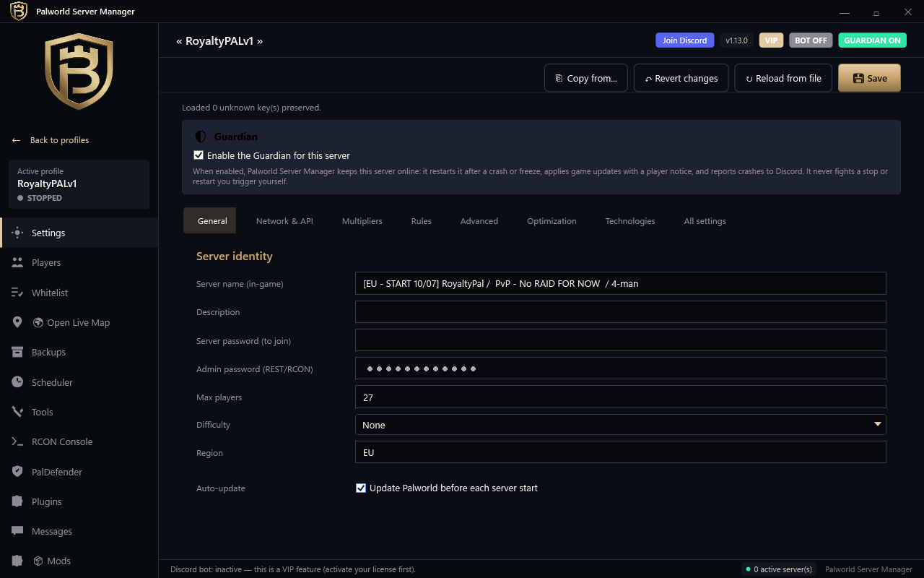Click the map pin icon beside Open Live Map
Viewport: 924px width, 578px height.
click(17, 322)
